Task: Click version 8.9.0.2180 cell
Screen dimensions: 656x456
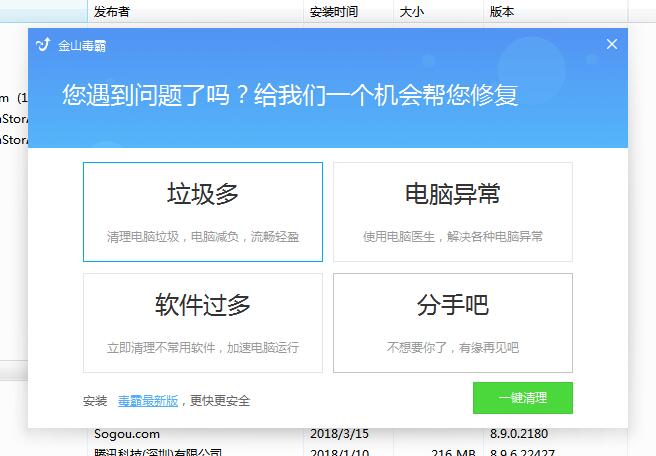Action: [x=519, y=434]
